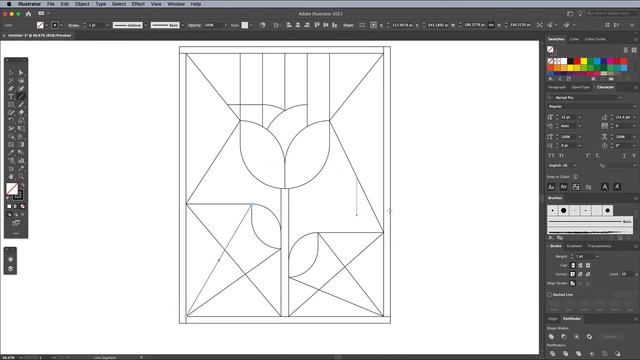Screen dimensions: 640x360
Task: Switch to the Color Guide tab
Action: (x=595, y=39)
